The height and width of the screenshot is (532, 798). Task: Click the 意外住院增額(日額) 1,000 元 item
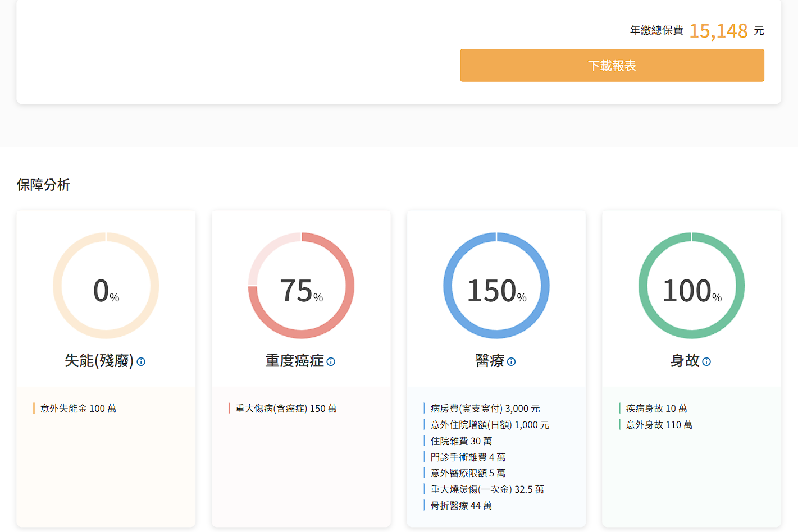pos(490,425)
